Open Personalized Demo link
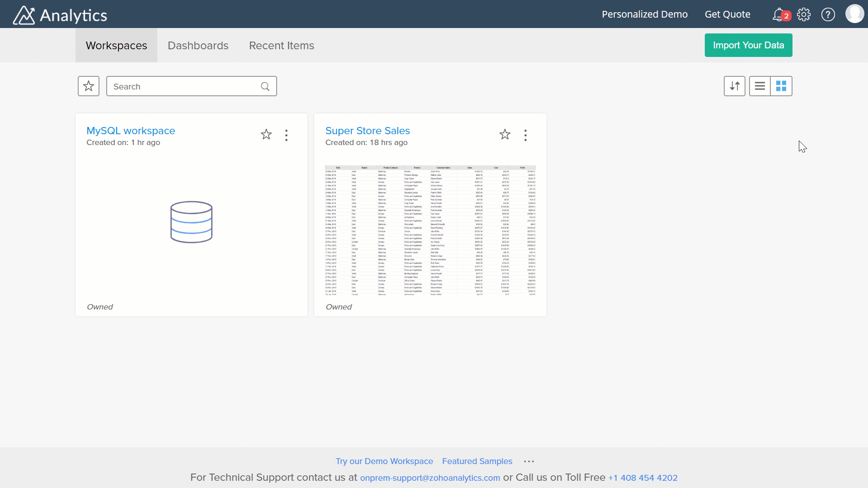This screenshot has width=868, height=488. 645,14
